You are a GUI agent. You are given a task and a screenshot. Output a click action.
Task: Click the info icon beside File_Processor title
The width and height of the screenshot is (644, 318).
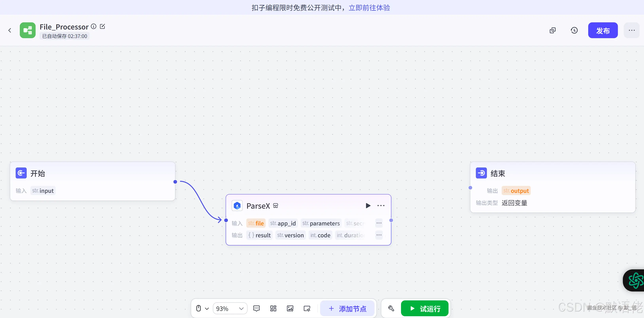(x=94, y=26)
